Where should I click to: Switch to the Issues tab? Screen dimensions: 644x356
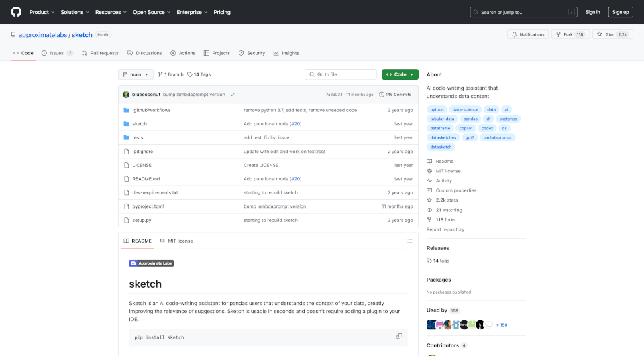[57, 53]
